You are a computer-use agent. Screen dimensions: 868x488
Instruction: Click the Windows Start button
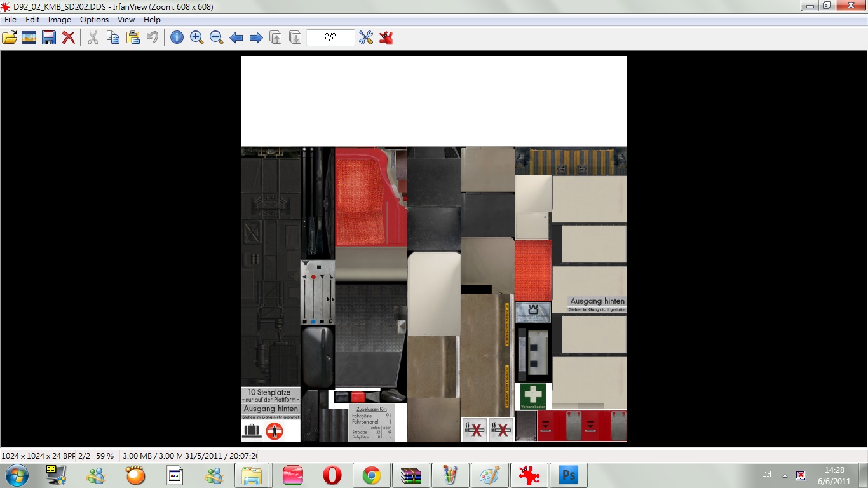coord(16,475)
